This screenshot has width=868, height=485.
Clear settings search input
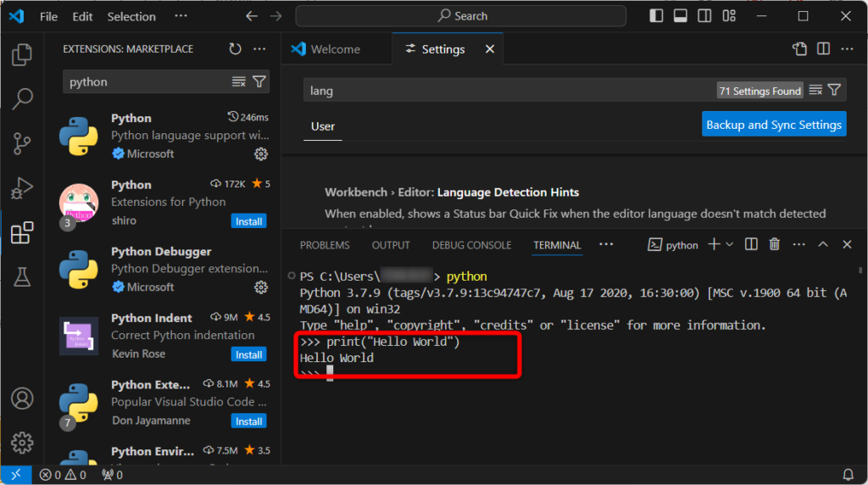815,90
